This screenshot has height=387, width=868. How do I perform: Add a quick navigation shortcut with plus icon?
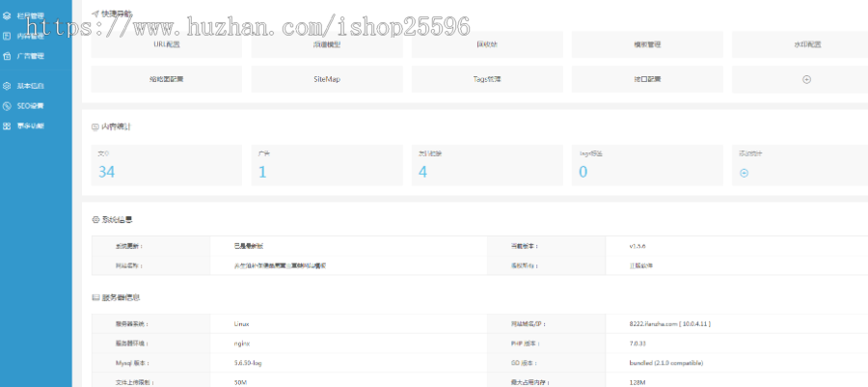(806, 79)
